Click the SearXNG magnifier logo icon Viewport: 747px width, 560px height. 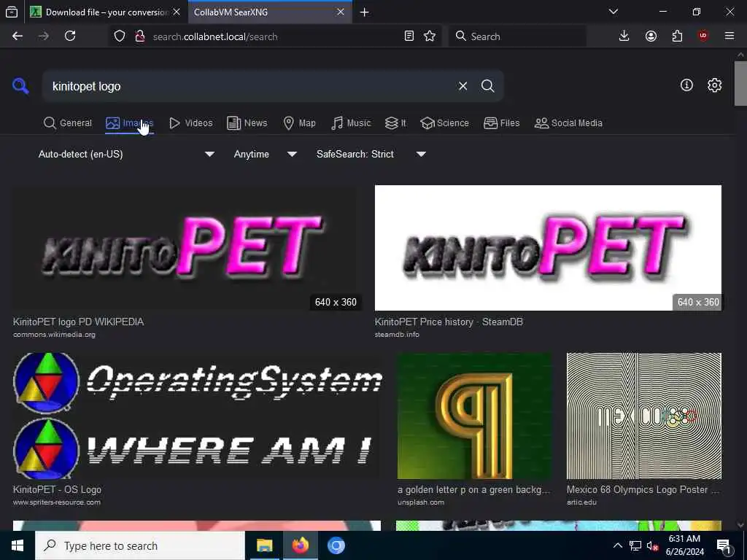pyautogui.click(x=20, y=86)
